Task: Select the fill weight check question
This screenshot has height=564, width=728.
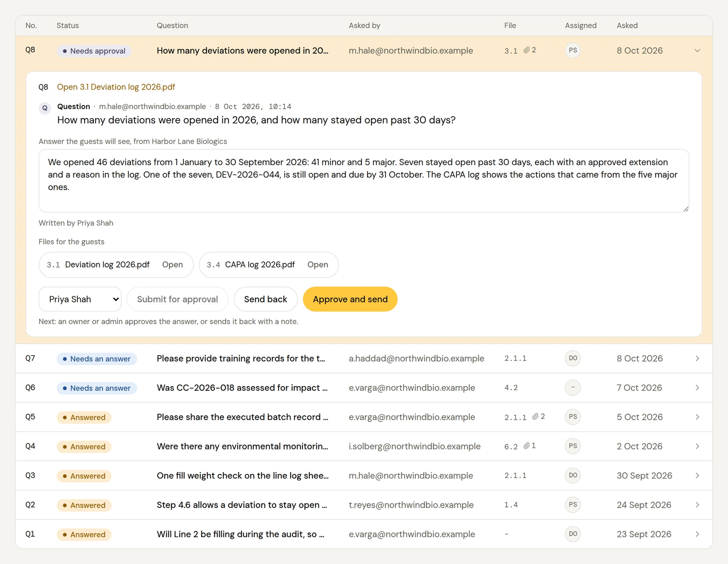Action: coord(243,476)
